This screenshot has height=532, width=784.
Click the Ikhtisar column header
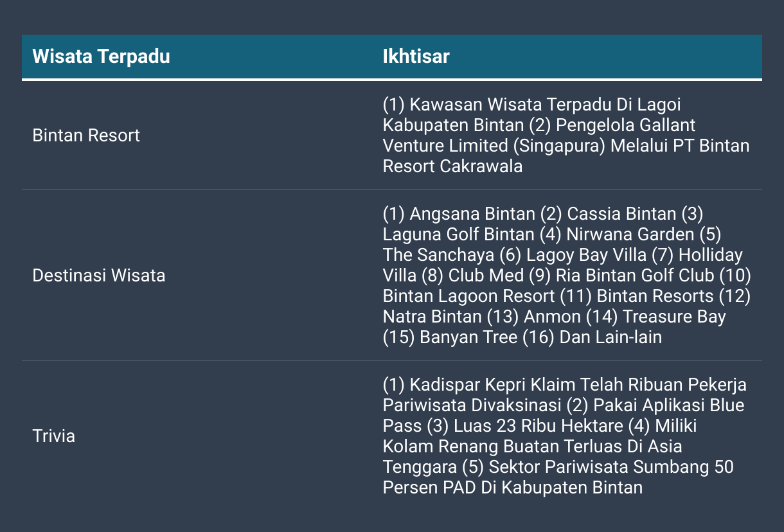(x=416, y=57)
